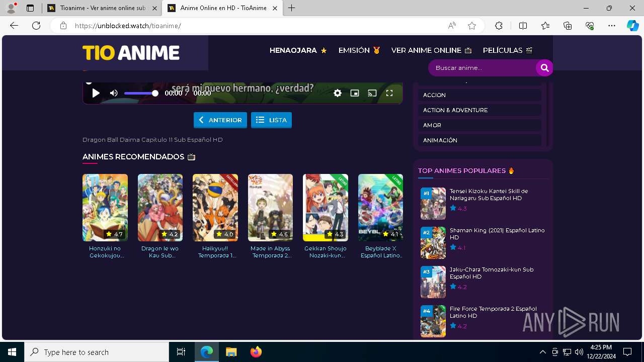
Task: Mute the video player volume
Action: 114,93
